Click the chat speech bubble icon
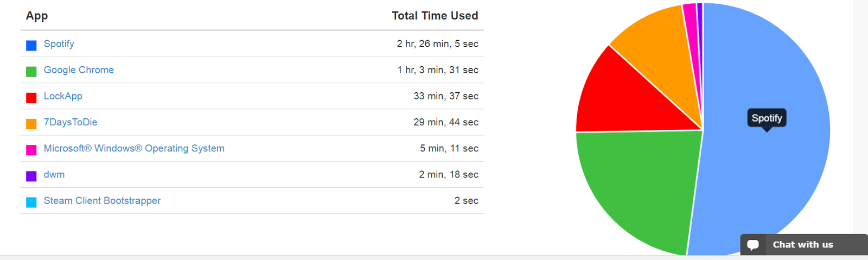 tap(753, 245)
